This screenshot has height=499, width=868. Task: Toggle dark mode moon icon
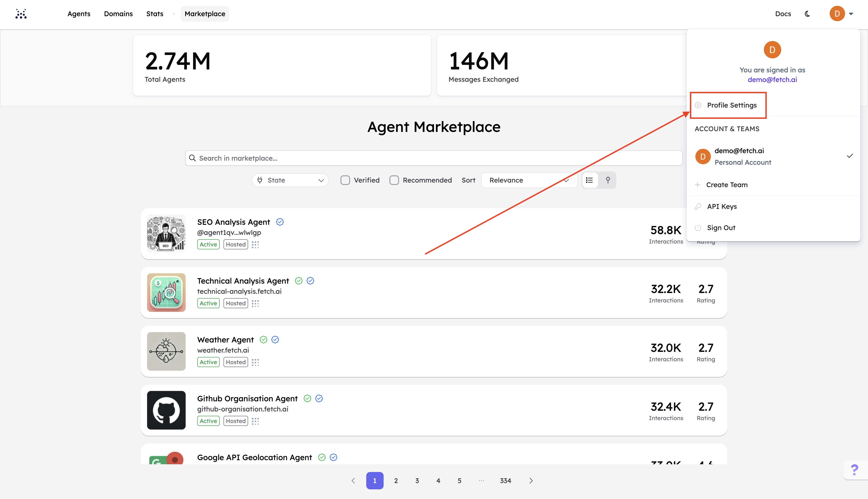(807, 14)
